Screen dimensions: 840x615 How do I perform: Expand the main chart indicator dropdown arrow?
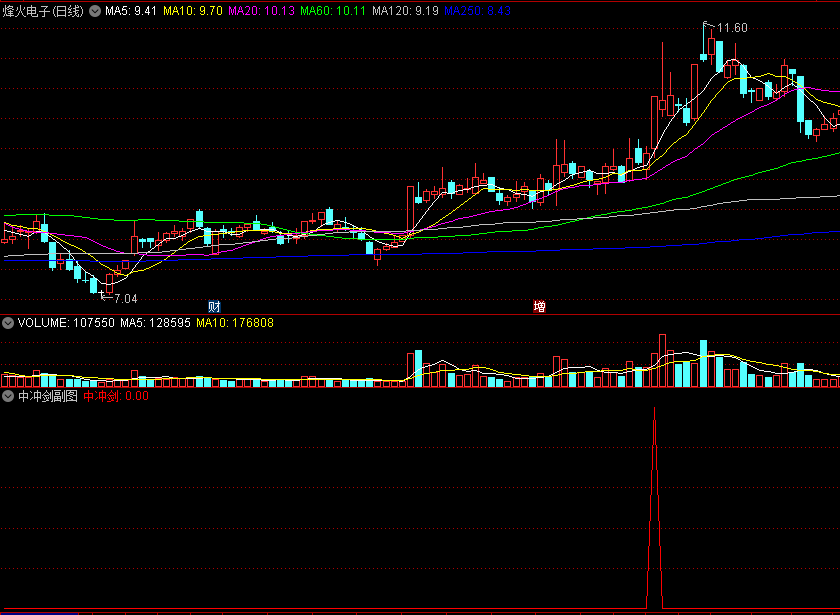[x=95, y=11]
